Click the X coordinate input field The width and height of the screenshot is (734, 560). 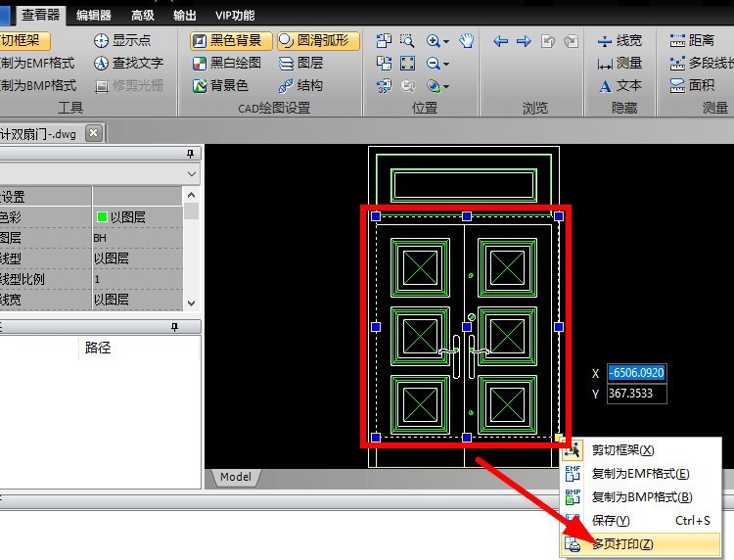pyautogui.click(x=636, y=373)
